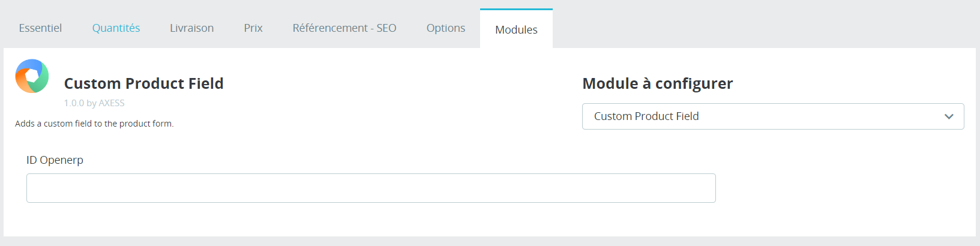Click the module description text

[94, 124]
